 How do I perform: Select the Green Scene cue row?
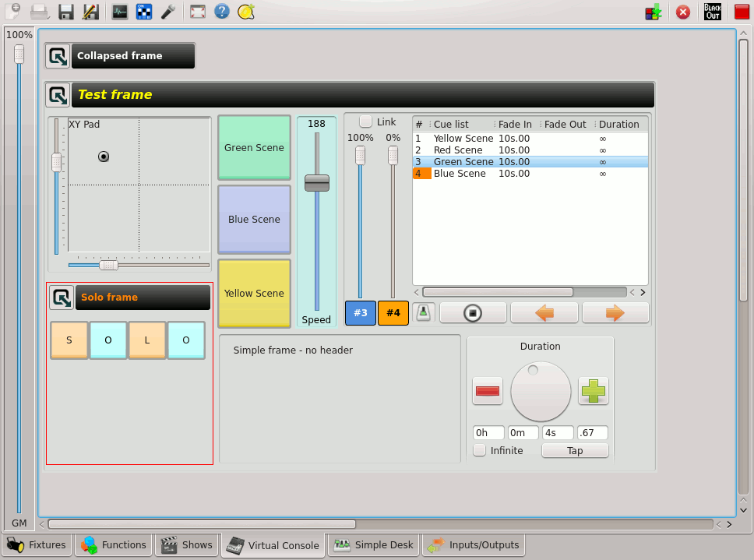[x=530, y=161]
